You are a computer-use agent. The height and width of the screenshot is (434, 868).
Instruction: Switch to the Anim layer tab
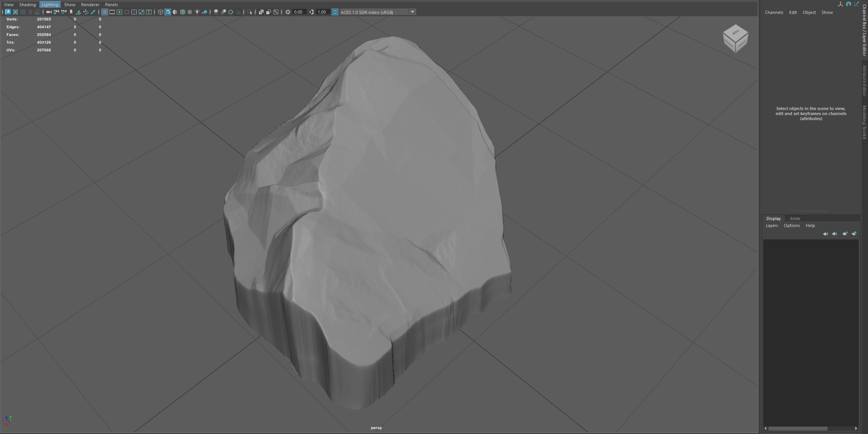tap(795, 219)
